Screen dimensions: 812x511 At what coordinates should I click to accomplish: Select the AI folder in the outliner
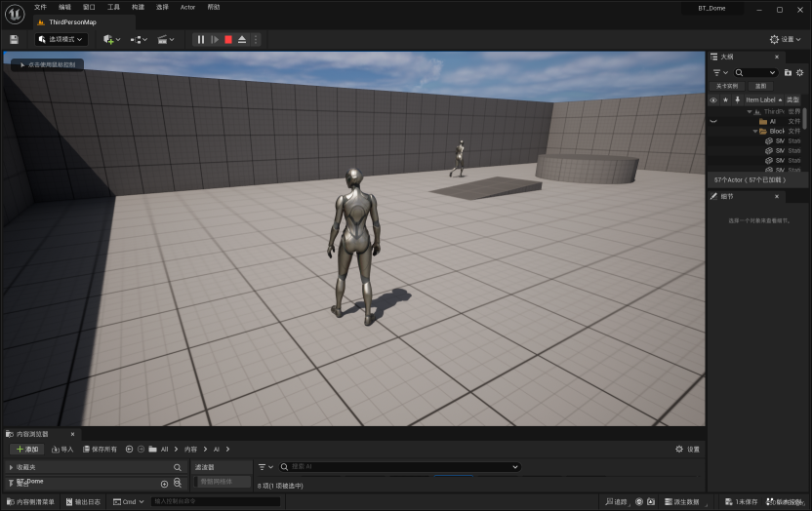773,122
